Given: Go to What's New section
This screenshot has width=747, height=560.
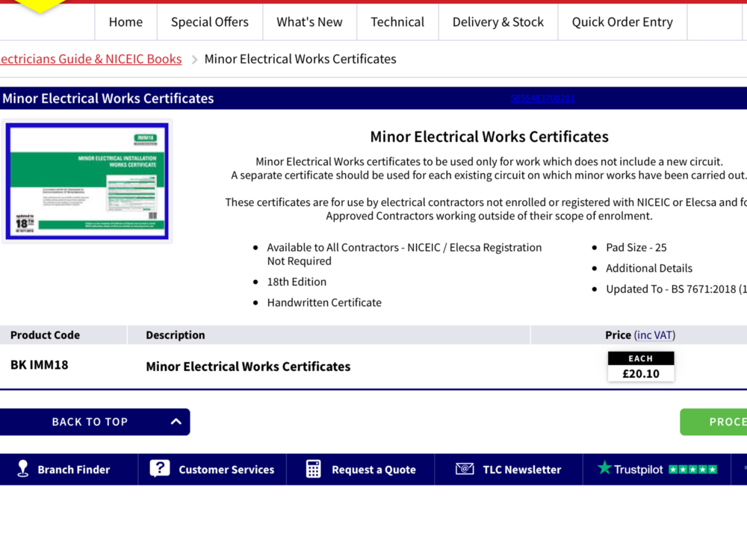Looking at the screenshot, I should pyautogui.click(x=310, y=22).
